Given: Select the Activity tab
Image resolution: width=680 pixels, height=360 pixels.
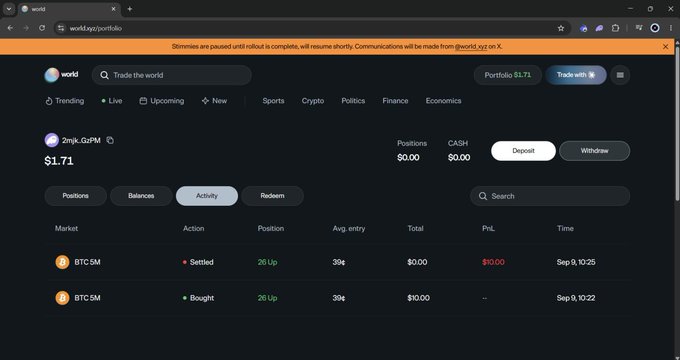Looking at the screenshot, I should click(207, 196).
